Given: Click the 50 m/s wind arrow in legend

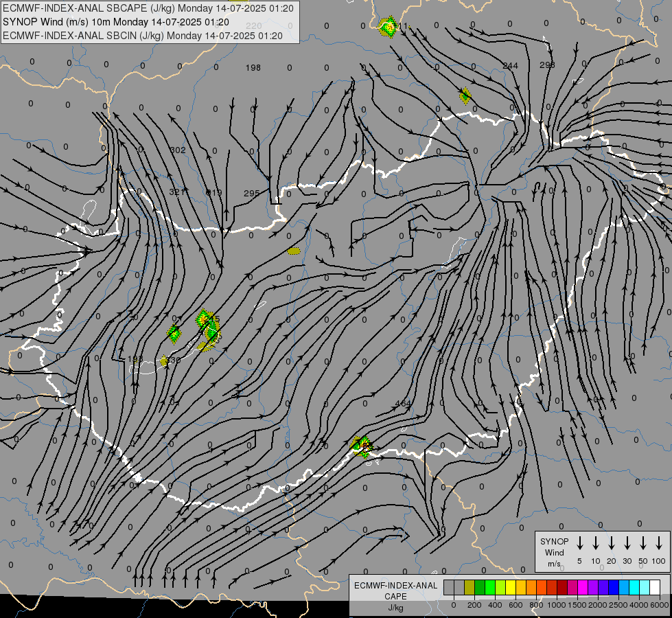Looking at the screenshot, I should 643,543.
